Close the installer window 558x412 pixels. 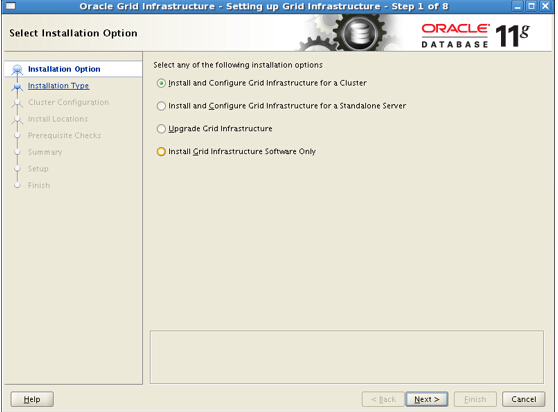(545, 6)
